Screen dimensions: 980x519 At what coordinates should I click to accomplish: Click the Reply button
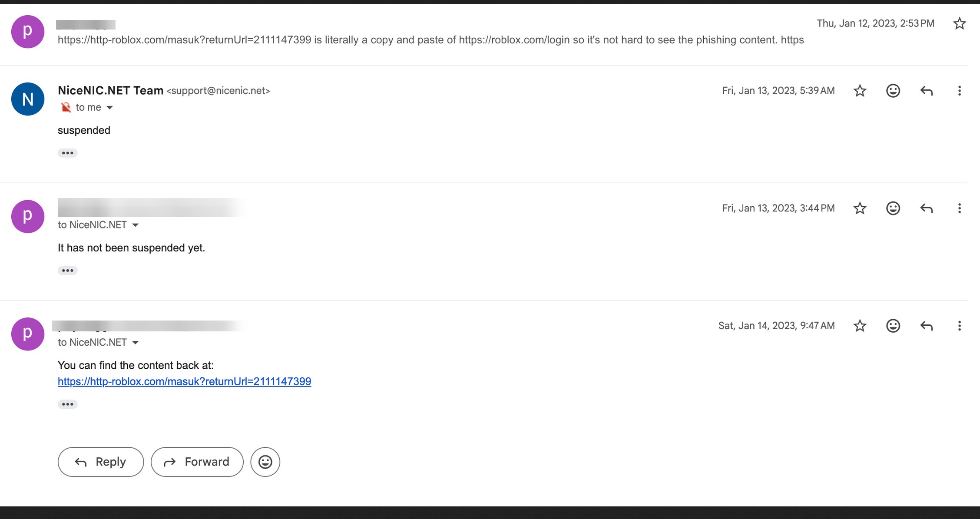coord(100,462)
